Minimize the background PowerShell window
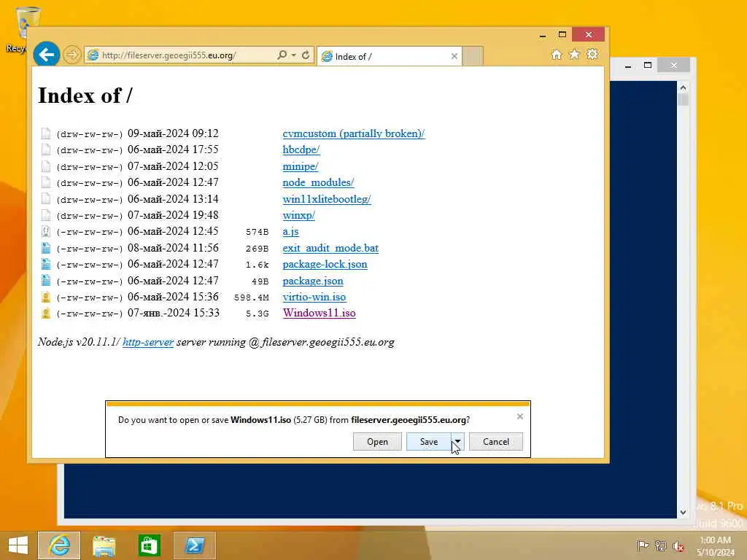Image resolution: width=747 pixels, height=560 pixels. (628, 66)
